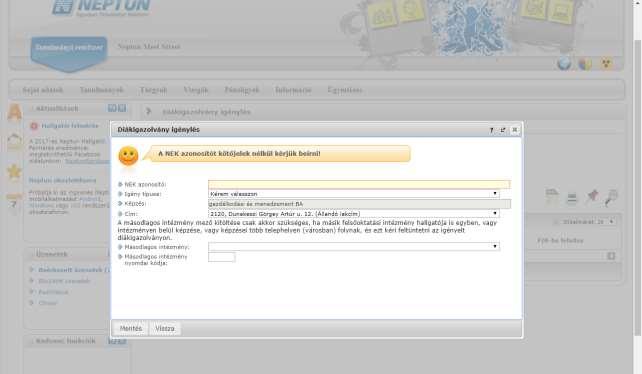Click the Kedvenc funkciók panel header icons

coord(117,341)
